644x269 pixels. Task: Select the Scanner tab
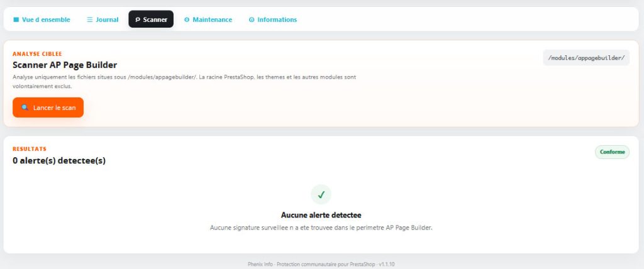point(151,19)
